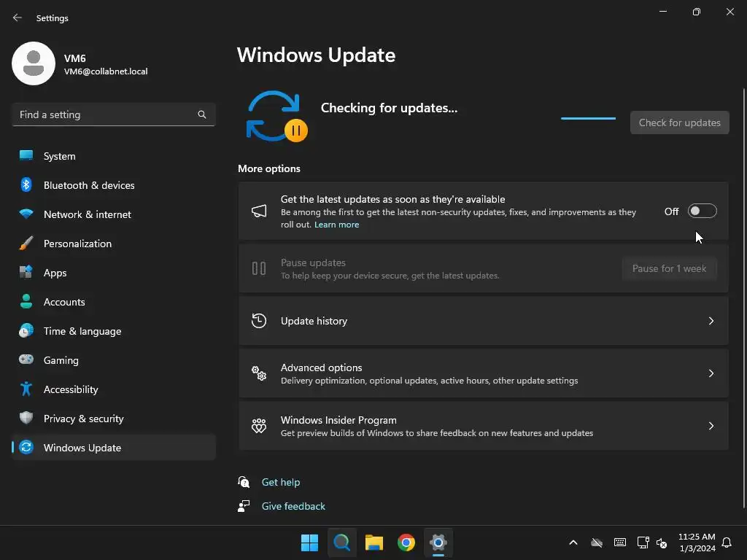Screen dimensions: 747x560
Task: Click the Accessibility figure icon
Action: tap(26, 389)
